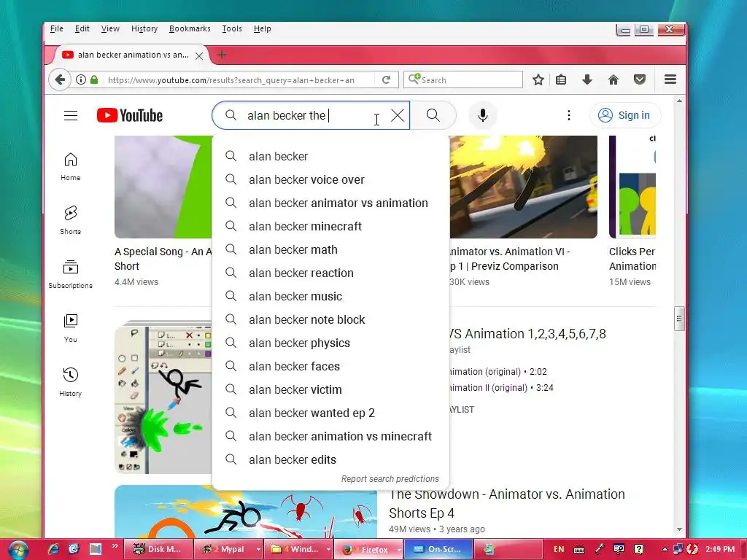Open the Tools menu
This screenshot has height=560, width=747.
231,28
